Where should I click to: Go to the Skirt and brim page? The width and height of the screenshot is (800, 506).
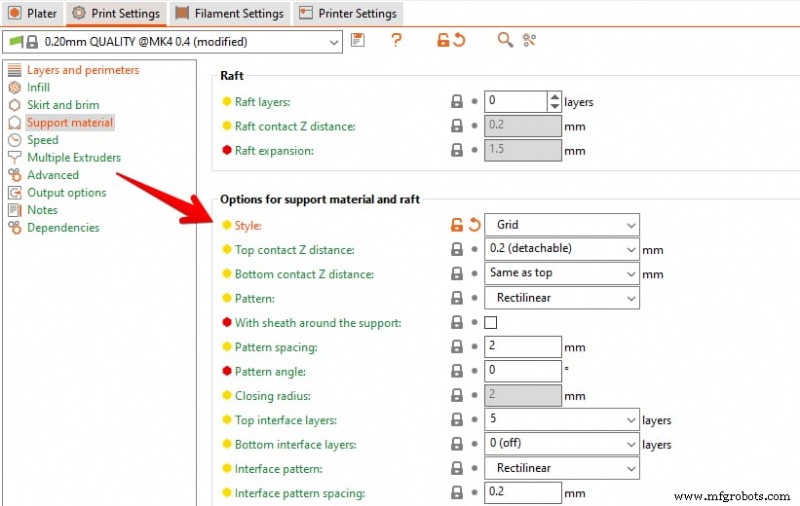point(63,105)
